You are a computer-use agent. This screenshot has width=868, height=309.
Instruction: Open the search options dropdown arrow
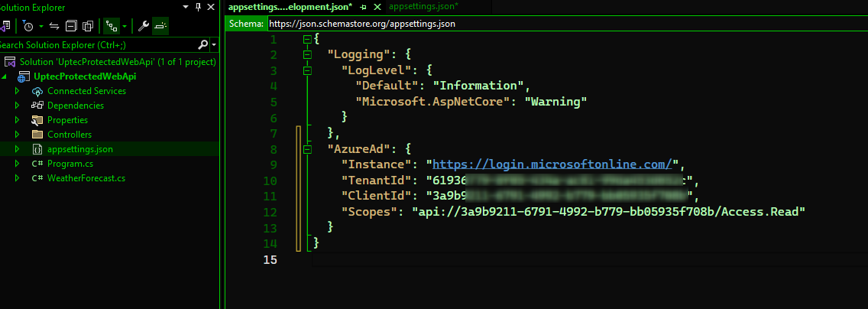[214, 44]
